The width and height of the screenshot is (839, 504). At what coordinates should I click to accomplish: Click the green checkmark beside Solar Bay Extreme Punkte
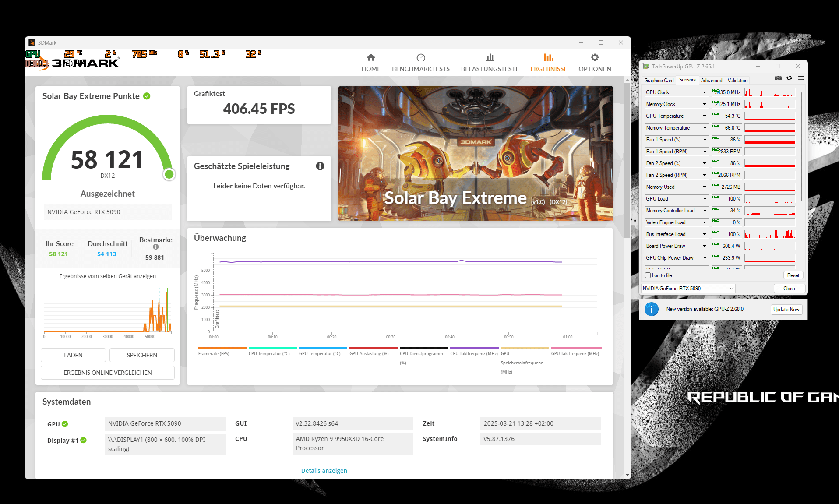[x=147, y=96]
